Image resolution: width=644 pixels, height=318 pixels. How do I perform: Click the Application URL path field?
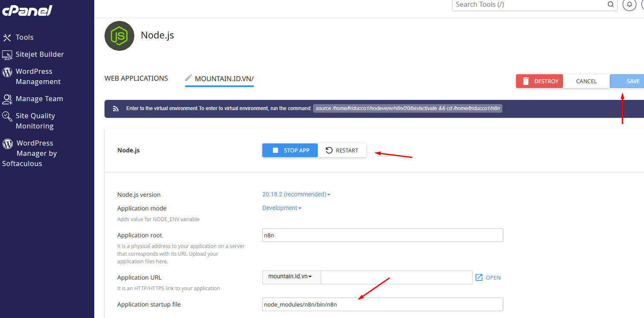(397, 277)
